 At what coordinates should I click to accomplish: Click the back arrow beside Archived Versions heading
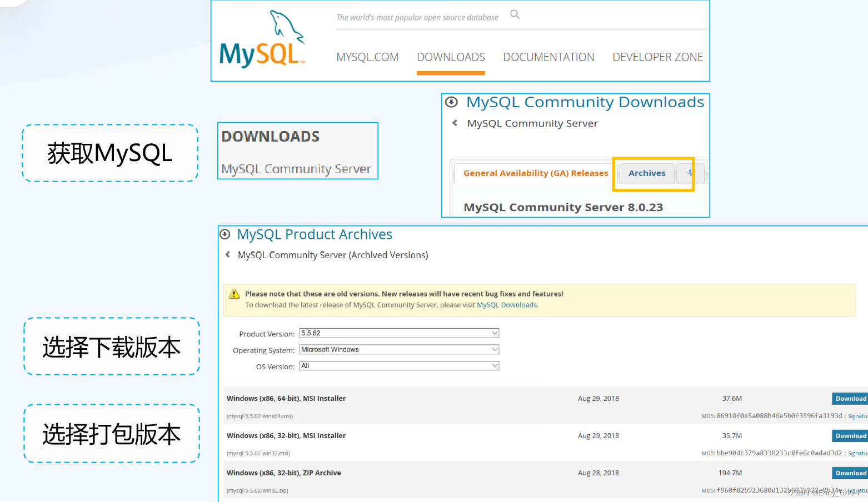tap(227, 255)
